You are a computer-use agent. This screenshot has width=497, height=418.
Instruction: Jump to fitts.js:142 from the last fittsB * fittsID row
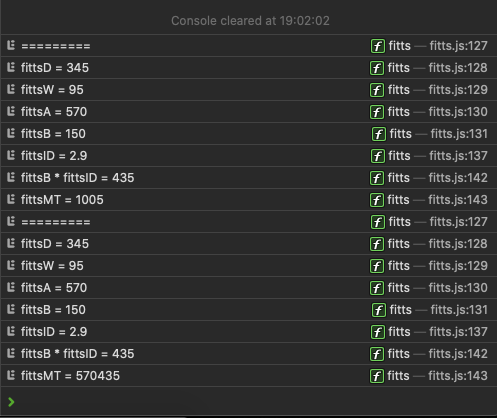coord(458,354)
